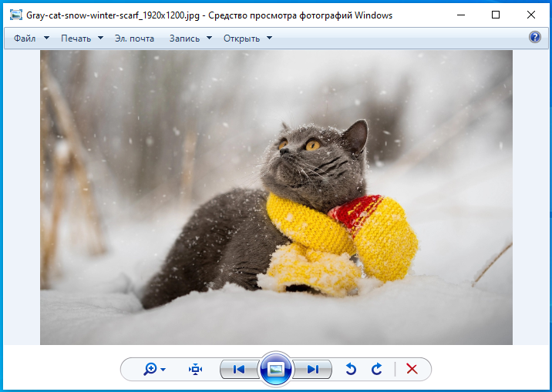Expand the arrow beside Запись

click(x=208, y=38)
